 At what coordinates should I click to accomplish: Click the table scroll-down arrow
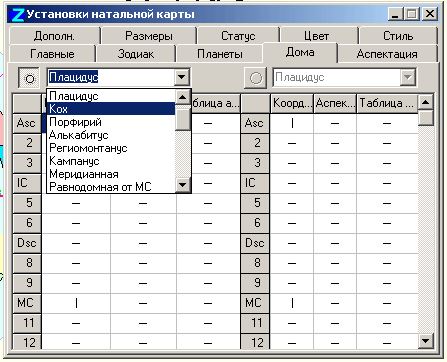tap(426, 340)
